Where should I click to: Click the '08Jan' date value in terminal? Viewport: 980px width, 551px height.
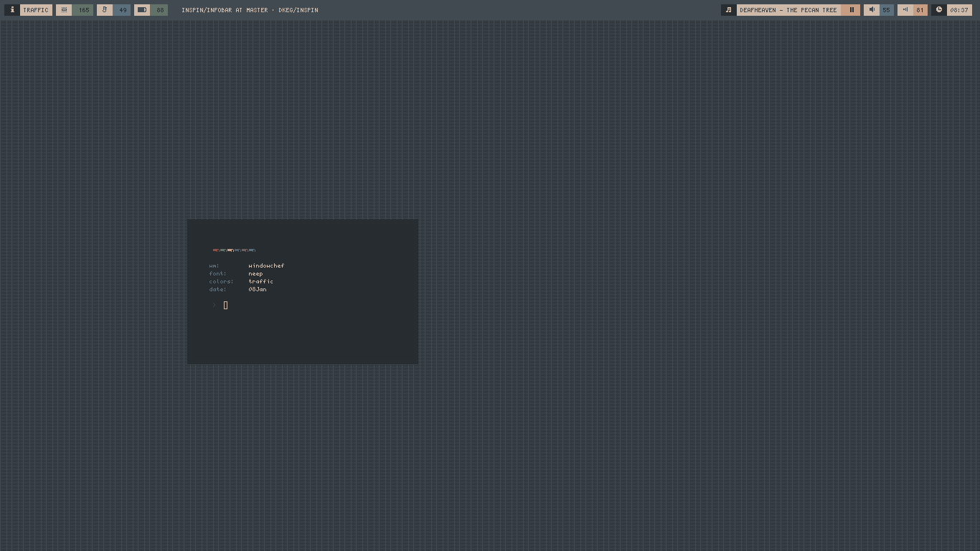(x=258, y=289)
